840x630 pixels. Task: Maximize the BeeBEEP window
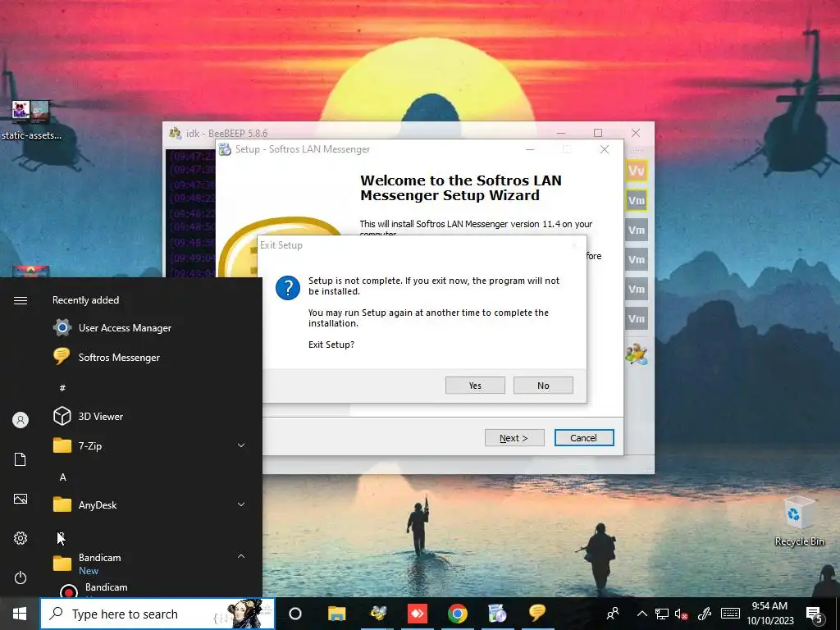pos(598,133)
